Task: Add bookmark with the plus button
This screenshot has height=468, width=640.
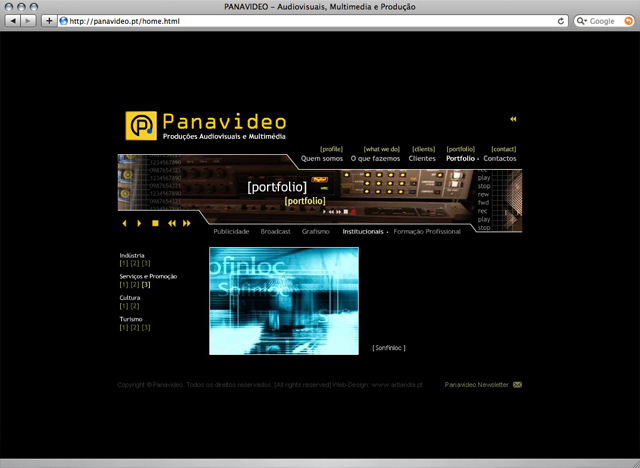Action: point(49,21)
